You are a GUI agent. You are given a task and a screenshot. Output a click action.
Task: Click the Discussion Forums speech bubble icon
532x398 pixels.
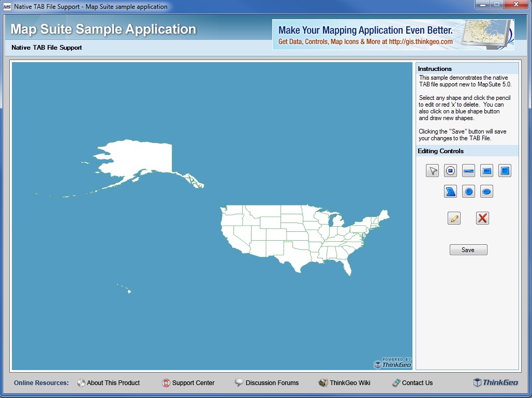(239, 382)
